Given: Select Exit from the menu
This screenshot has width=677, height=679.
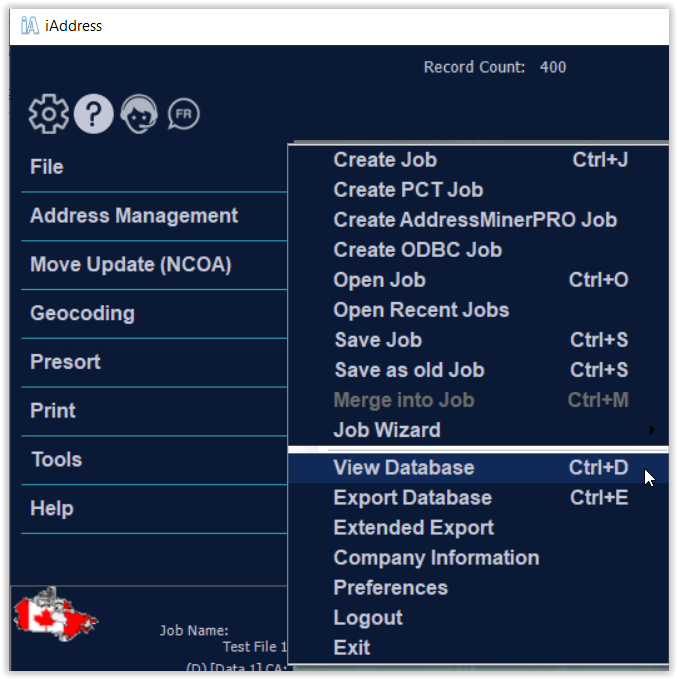Looking at the screenshot, I should pos(479,647).
